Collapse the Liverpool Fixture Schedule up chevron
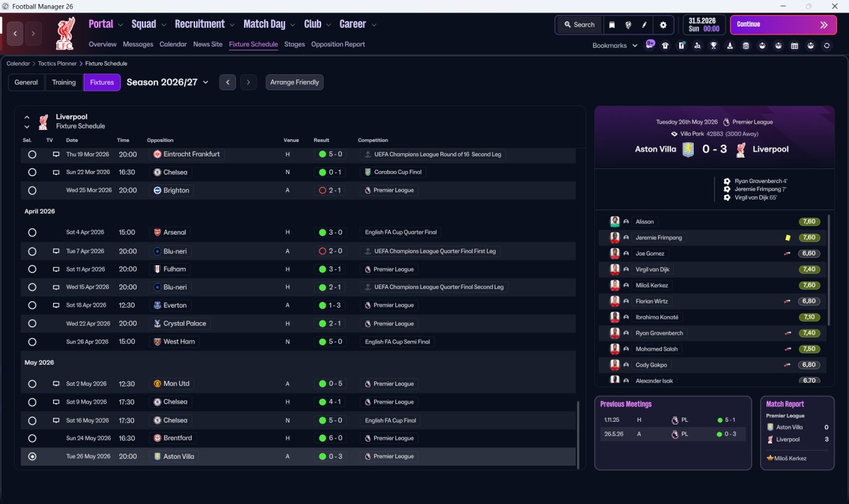The width and height of the screenshot is (849, 504). 27,117
